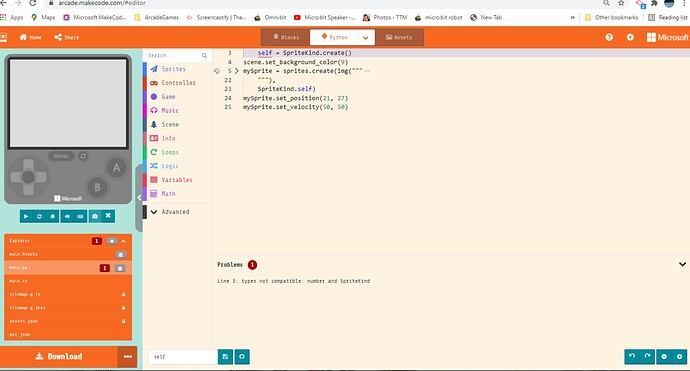Zoom out the editor
690x371 pixels.
tap(664, 356)
